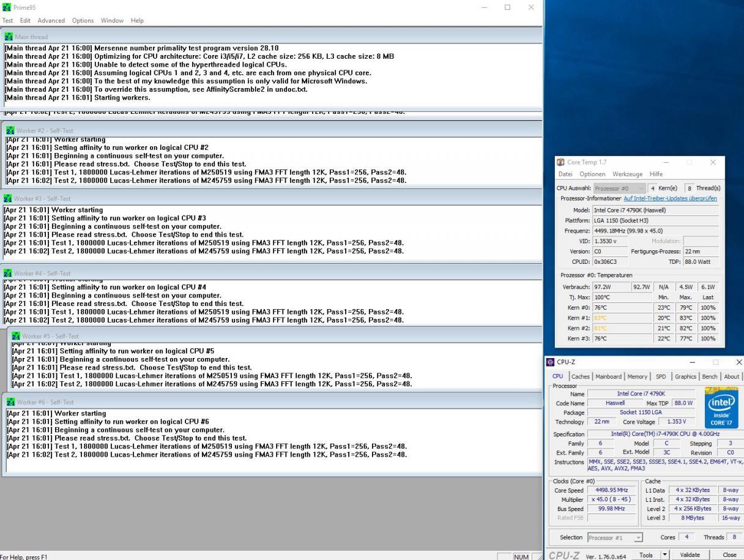Click the Frequenz value 4499.18MHz
This screenshot has width=744, height=560.
[655, 231]
